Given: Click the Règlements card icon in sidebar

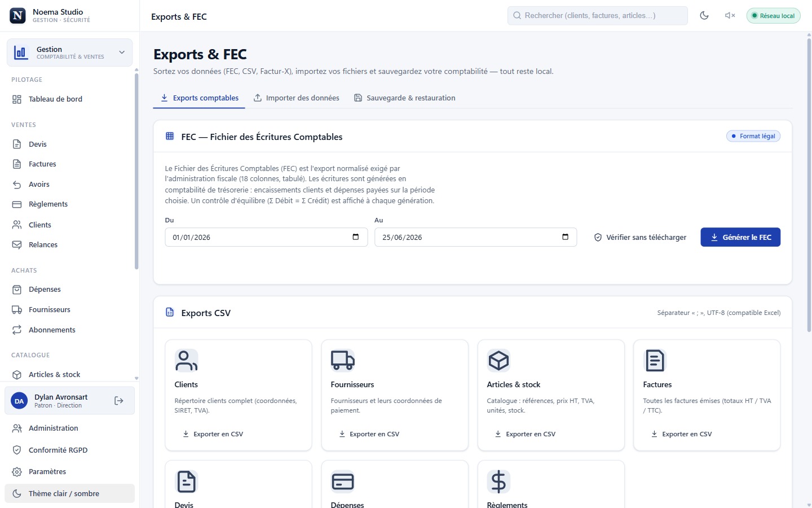Looking at the screenshot, I should pyautogui.click(x=17, y=204).
